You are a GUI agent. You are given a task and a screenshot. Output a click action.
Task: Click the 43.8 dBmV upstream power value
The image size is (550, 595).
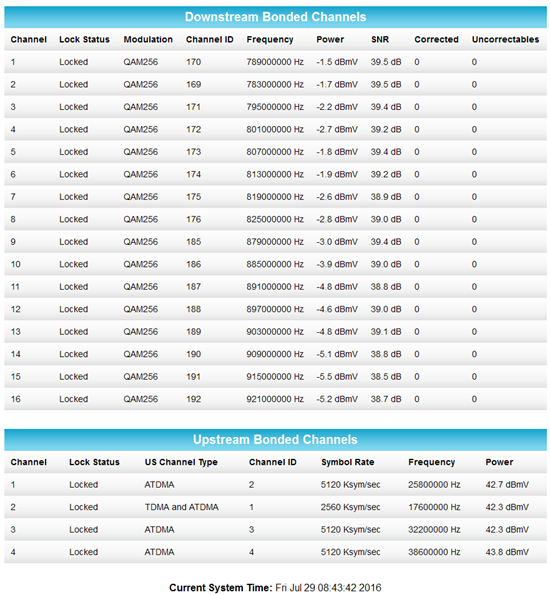[507, 552]
